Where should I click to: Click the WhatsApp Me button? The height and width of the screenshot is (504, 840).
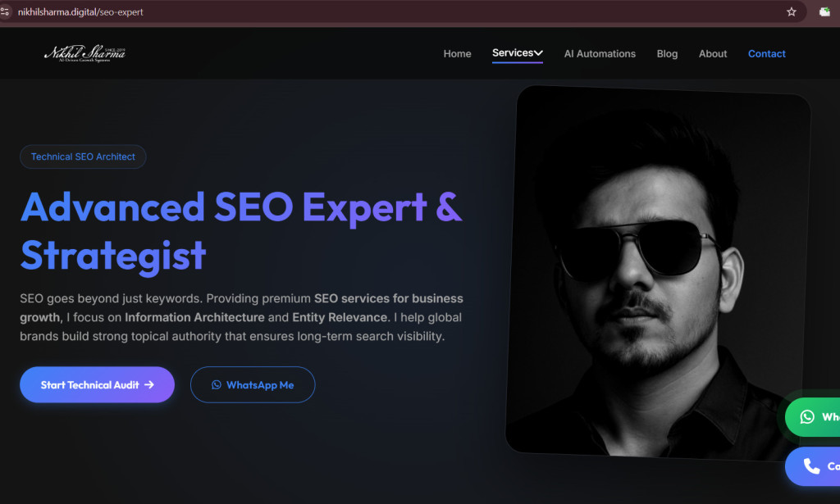coord(253,384)
